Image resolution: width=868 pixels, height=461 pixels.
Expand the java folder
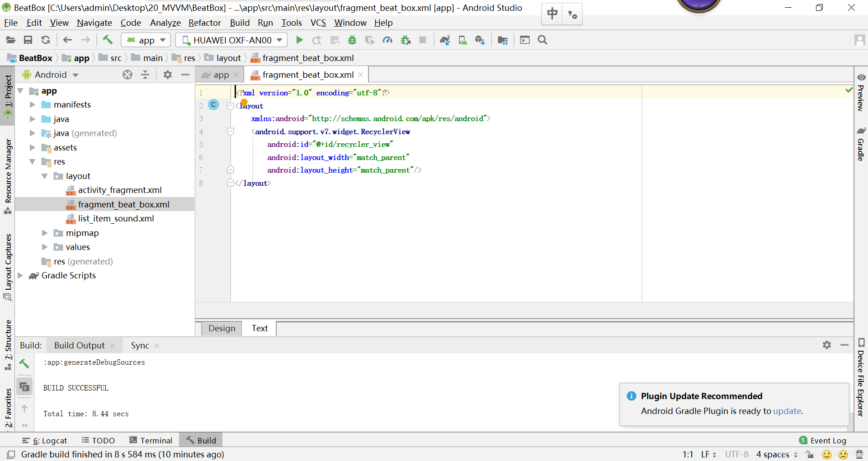point(32,119)
